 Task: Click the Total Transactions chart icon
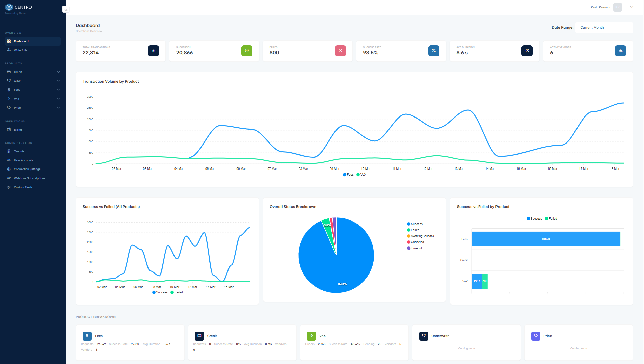click(x=153, y=51)
